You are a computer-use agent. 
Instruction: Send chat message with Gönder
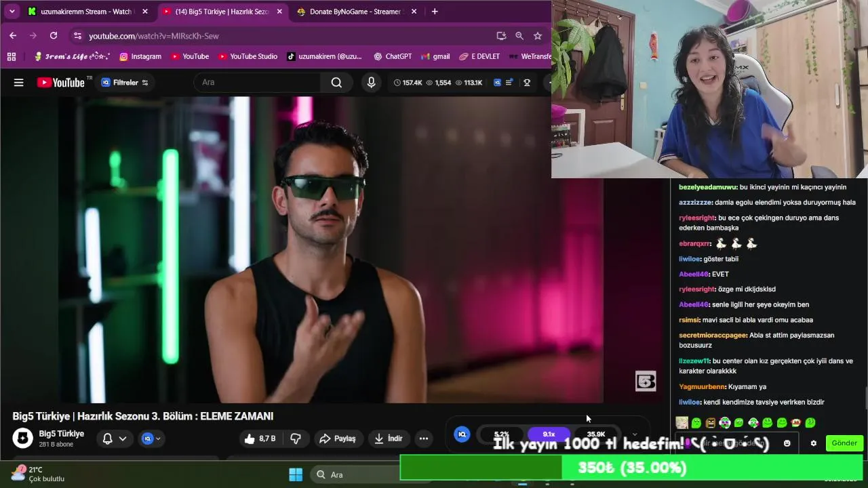tap(844, 443)
